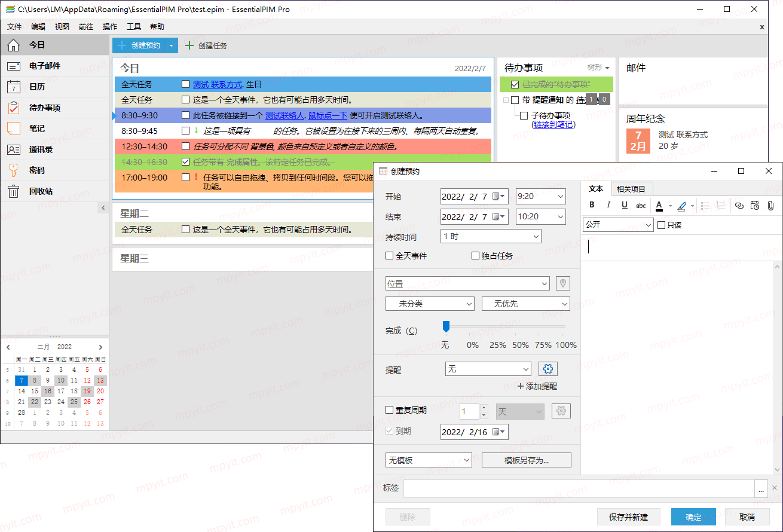Viewport: 783px width, 532px height.
Task: Click the 模板另存为... button
Action: 527,460
